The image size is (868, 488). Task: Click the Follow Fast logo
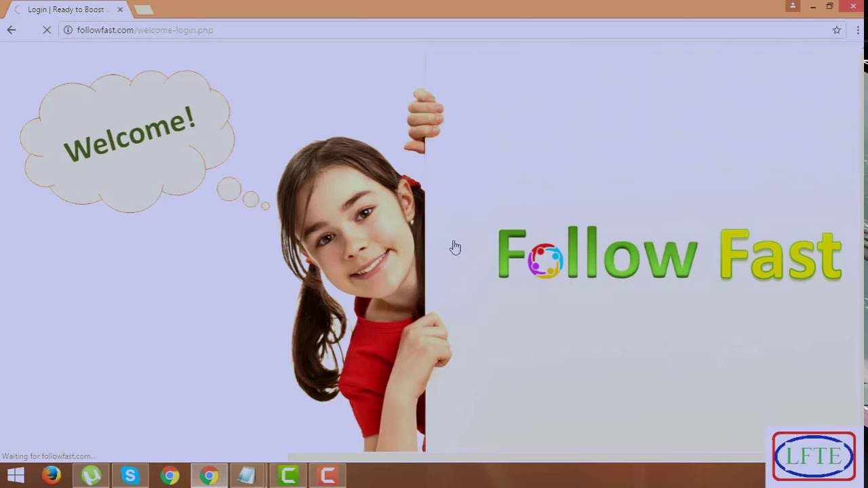point(669,253)
